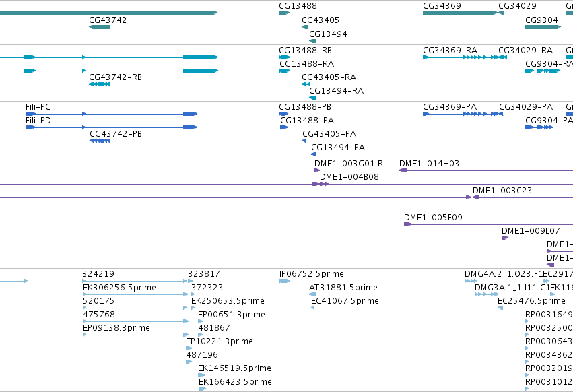Click the CG13488 gene label
573x392 pixels.
(x=298, y=6)
